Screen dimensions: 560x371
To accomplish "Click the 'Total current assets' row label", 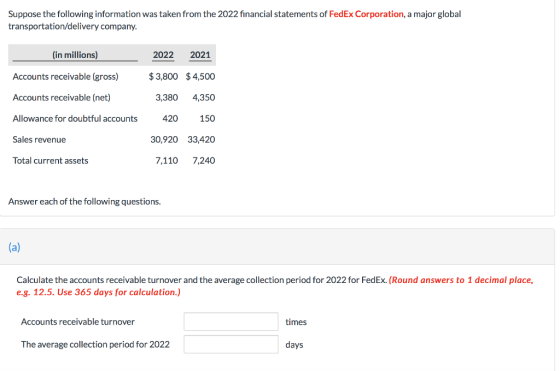I will (50, 161).
